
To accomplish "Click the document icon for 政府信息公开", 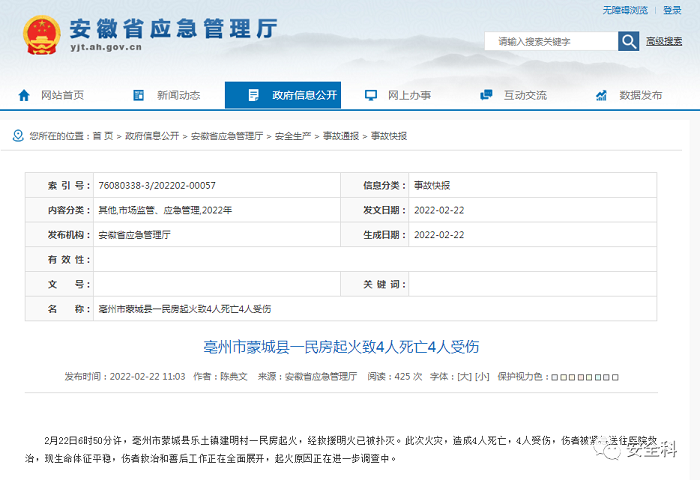I will [x=255, y=95].
